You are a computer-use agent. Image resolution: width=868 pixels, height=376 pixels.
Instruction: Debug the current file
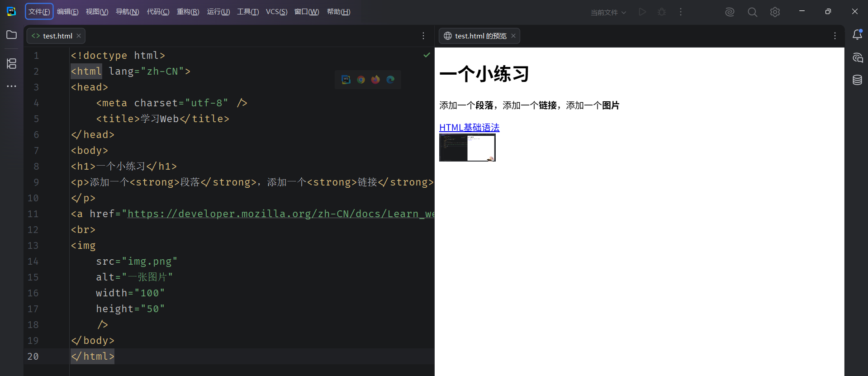click(x=662, y=12)
